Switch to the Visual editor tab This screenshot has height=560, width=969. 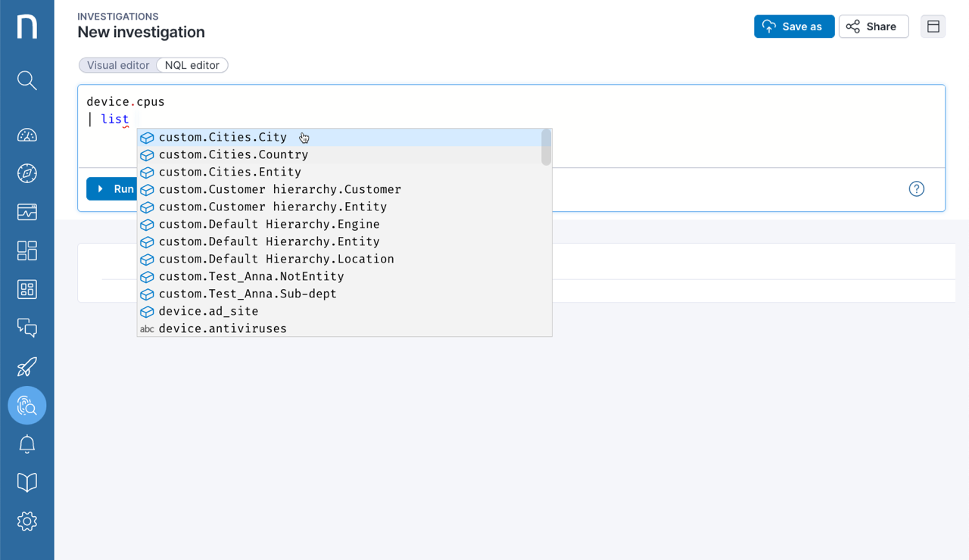(118, 65)
